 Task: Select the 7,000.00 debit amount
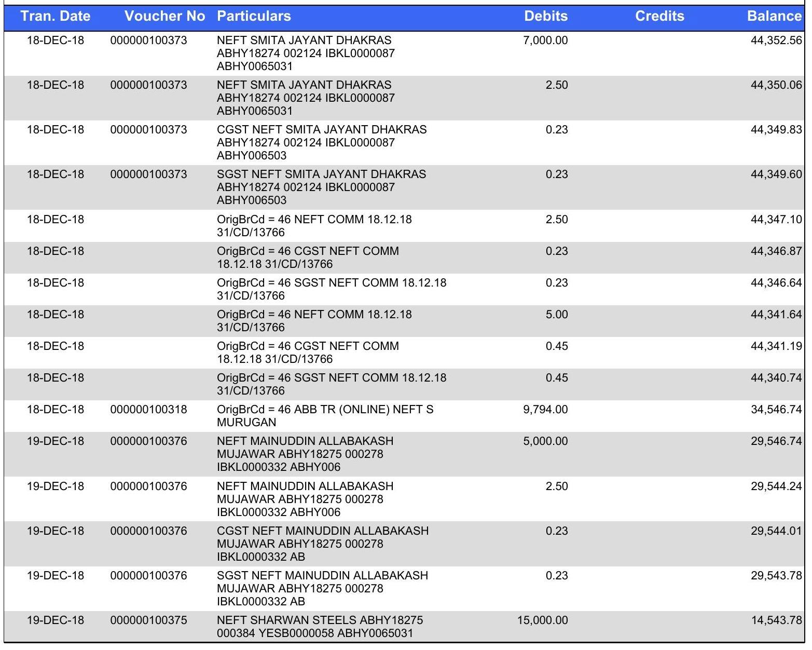(x=545, y=40)
